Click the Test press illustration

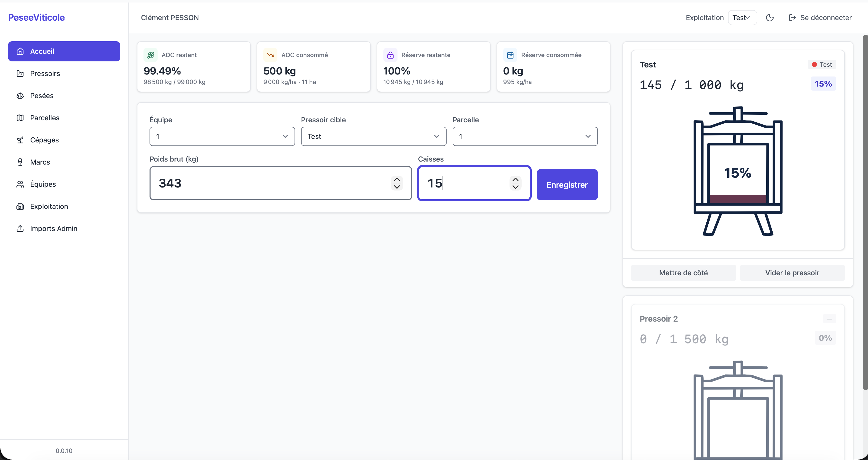pos(738,171)
